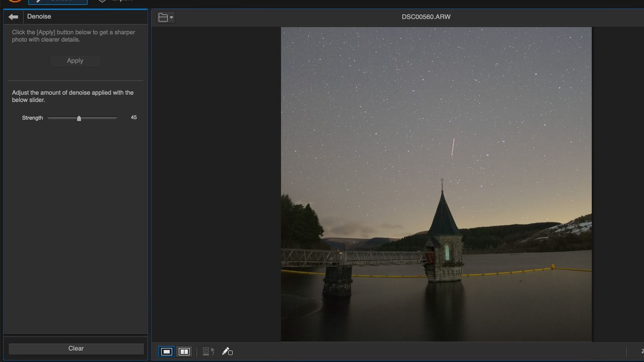Click the Apply denoise button
Image resolution: width=644 pixels, height=362 pixels.
[x=75, y=61]
